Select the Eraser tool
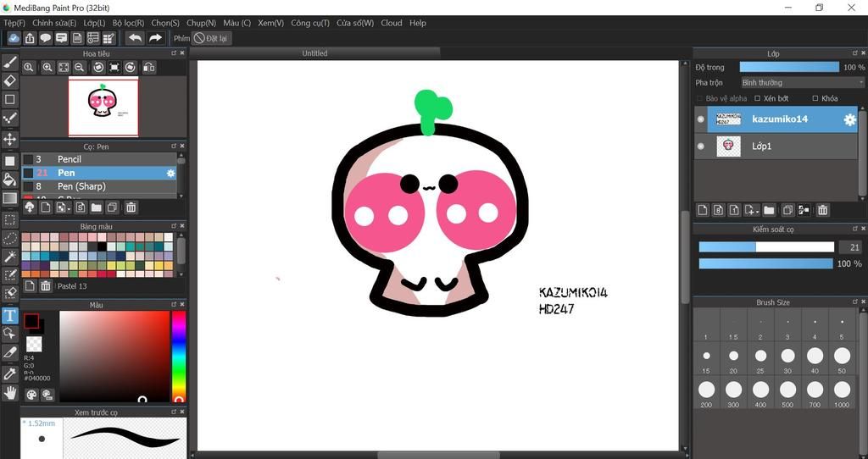868x459 pixels. pyautogui.click(x=9, y=80)
